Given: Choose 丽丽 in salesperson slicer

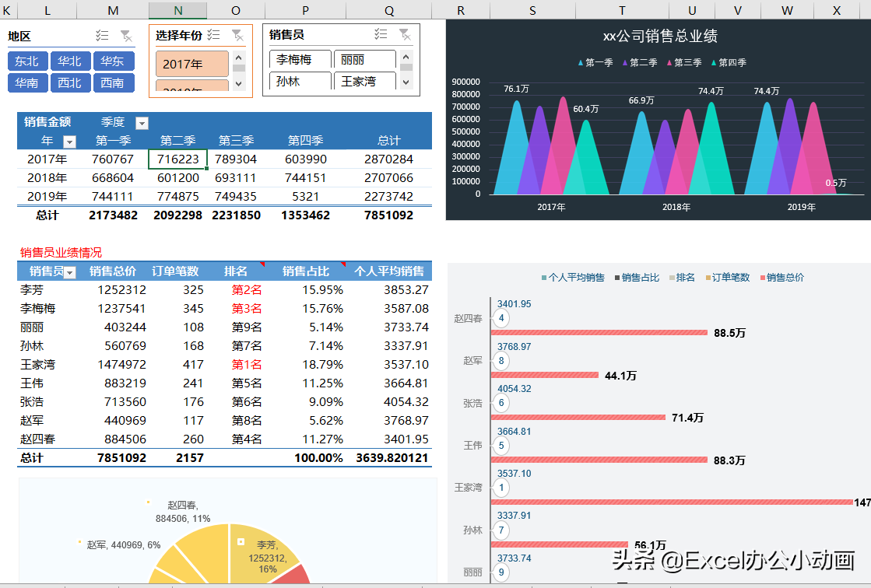Looking at the screenshot, I should tap(365, 59).
